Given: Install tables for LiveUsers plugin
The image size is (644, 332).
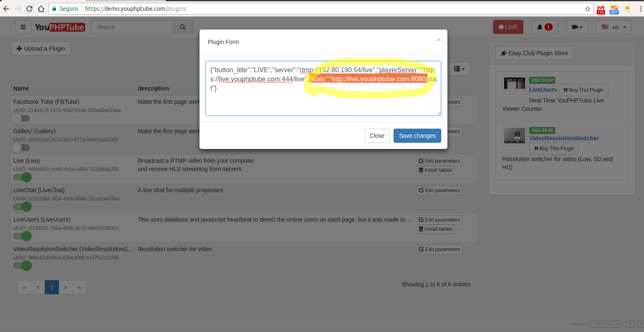Looking at the screenshot, I should point(435,229).
